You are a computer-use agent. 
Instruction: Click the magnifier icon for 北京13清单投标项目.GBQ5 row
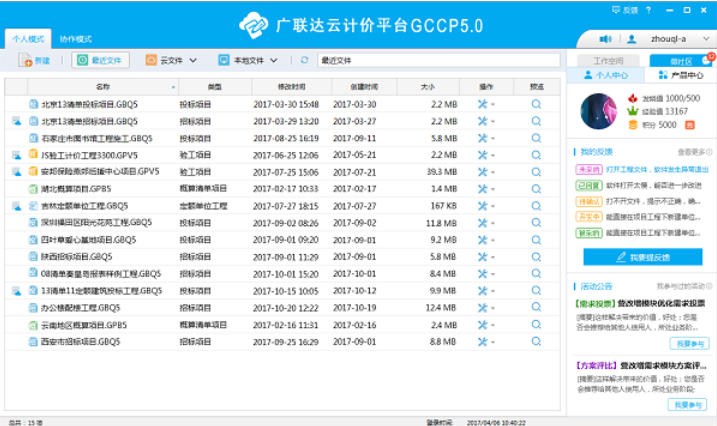point(536,103)
